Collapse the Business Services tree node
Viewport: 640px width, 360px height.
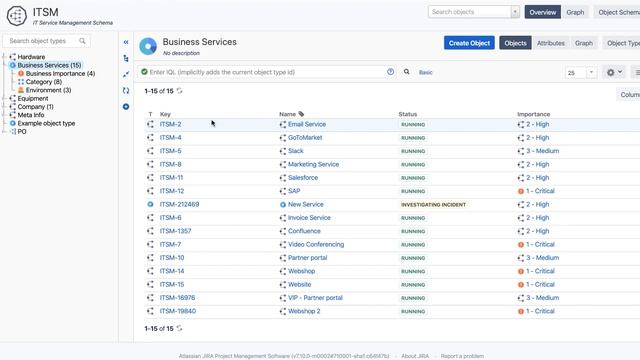click(4, 65)
